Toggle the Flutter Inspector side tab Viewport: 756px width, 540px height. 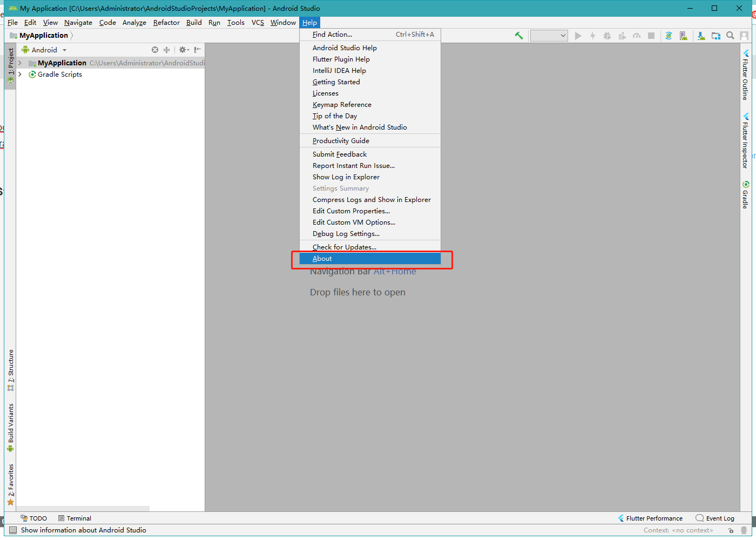pyautogui.click(x=745, y=140)
